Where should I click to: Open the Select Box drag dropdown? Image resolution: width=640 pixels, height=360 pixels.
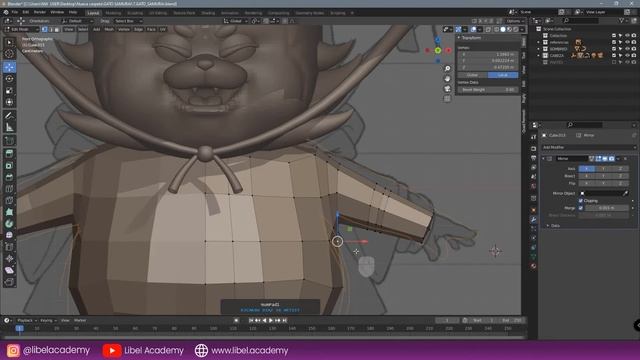128,21
